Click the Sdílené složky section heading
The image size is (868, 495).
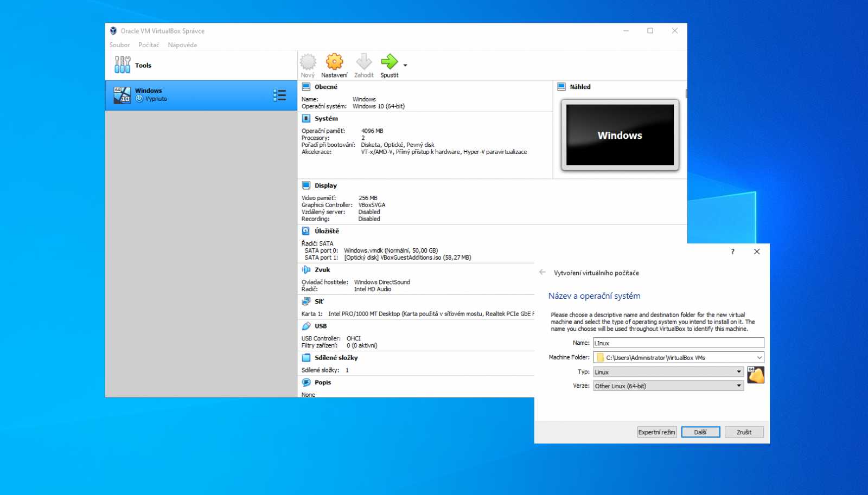(x=336, y=358)
